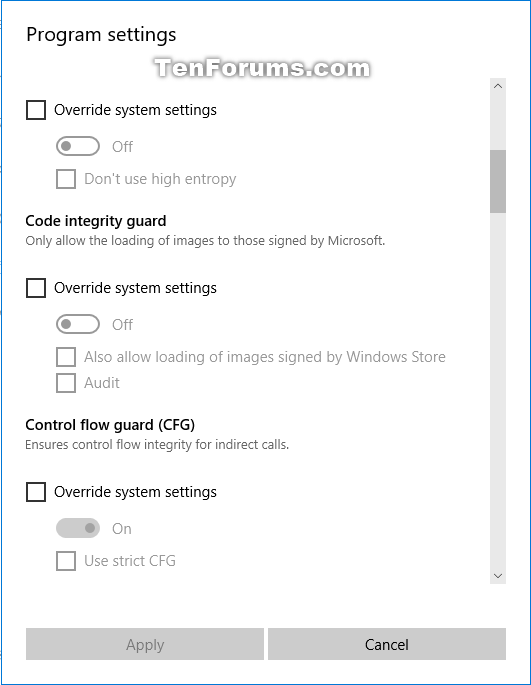The height and width of the screenshot is (685, 531).
Task: Click the scrollbar track below the thumb
Action: [x=498, y=389]
